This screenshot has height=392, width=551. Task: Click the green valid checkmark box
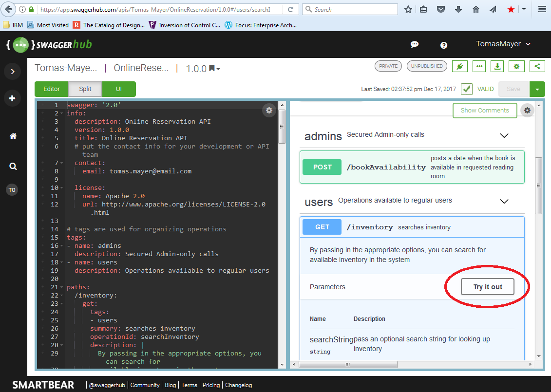pyautogui.click(x=466, y=89)
